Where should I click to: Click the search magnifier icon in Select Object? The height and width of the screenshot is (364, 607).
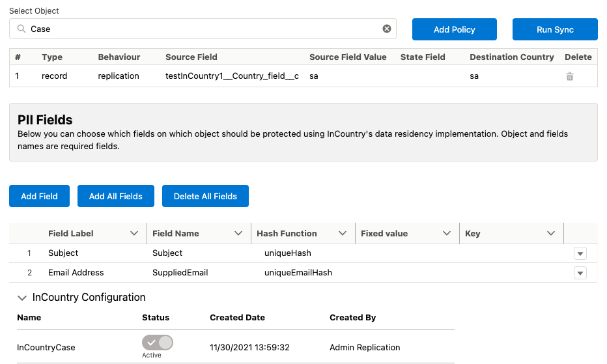coord(21,29)
